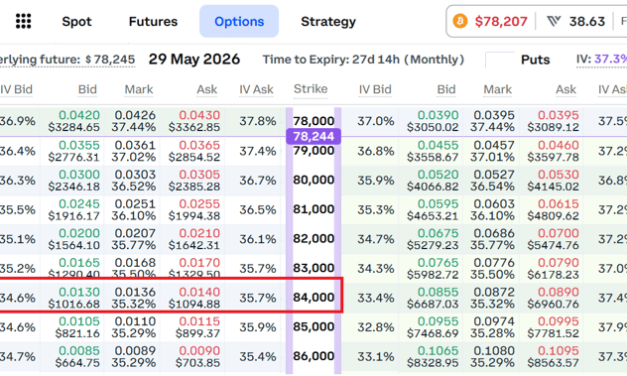Select the 83,000 strike
This screenshot has width=627, height=376.
click(314, 268)
